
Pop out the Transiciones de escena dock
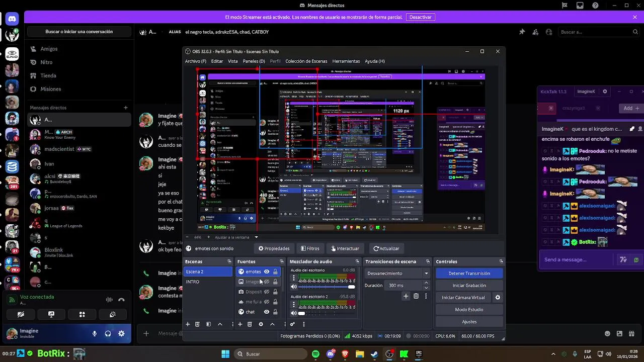428,261
